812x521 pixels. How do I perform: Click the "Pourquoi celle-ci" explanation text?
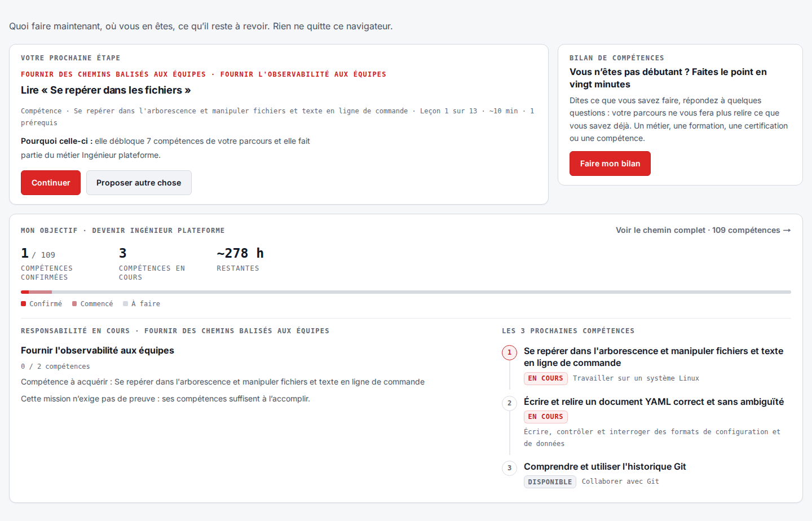pyautogui.click(x=165, y=148)
